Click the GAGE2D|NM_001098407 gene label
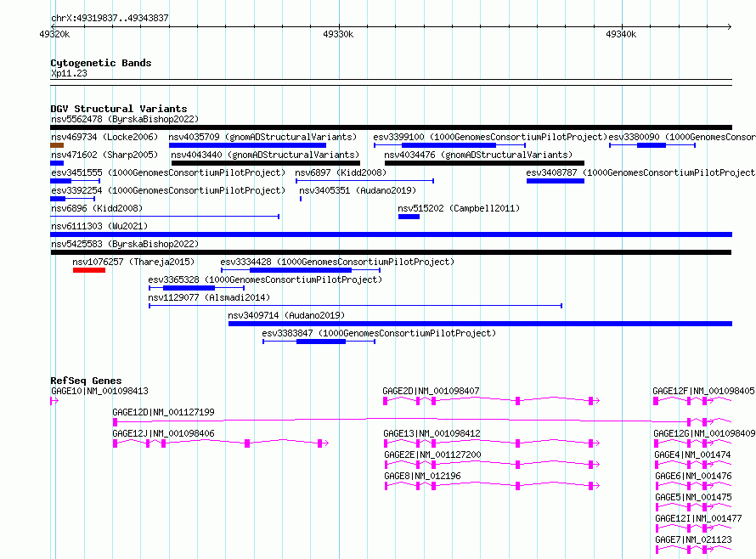This screenshot has width=756, height=559. tap(431, 391)
